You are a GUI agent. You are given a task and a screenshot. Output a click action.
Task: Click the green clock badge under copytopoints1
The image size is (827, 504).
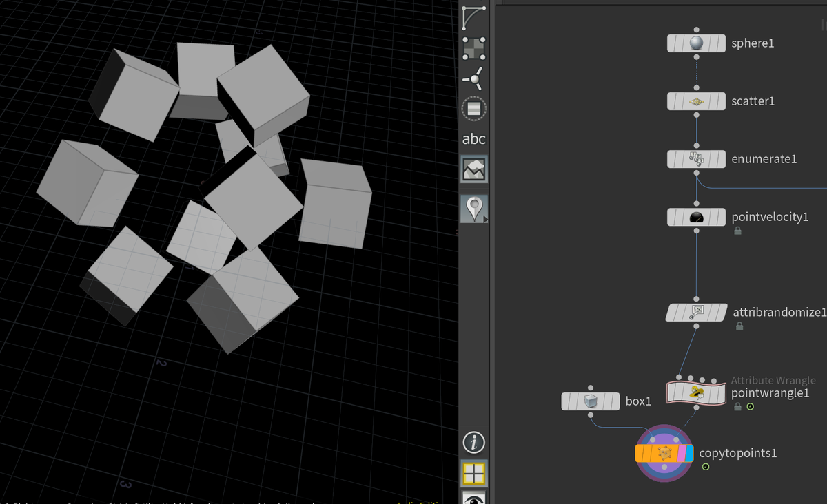pyautogui.click(x=706, y=467)
